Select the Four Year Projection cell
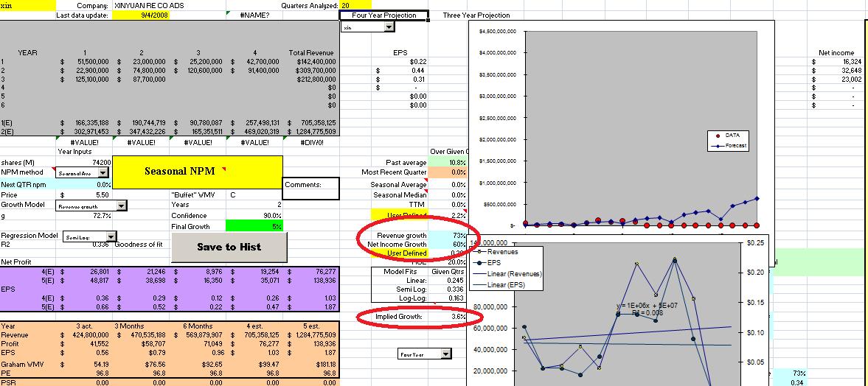The height and width of the screenshot is (386, 868). pyautogui.click(x=383, y=15)
